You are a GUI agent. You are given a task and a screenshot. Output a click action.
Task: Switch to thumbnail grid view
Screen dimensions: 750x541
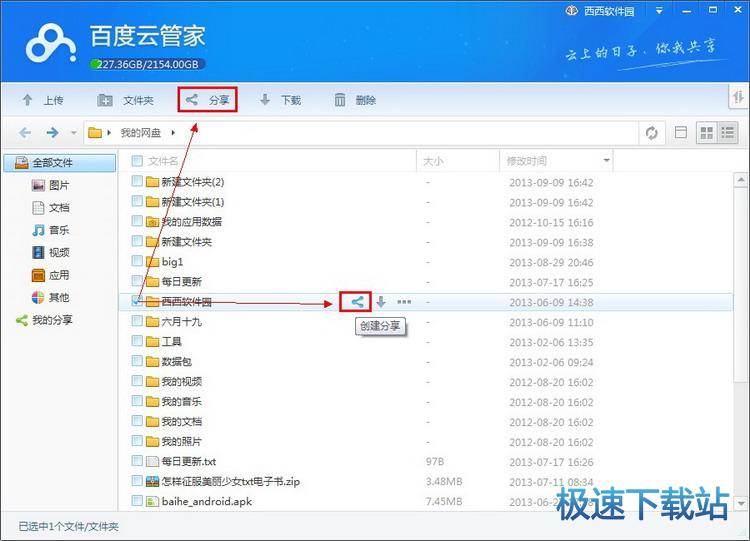click(706, 132)
